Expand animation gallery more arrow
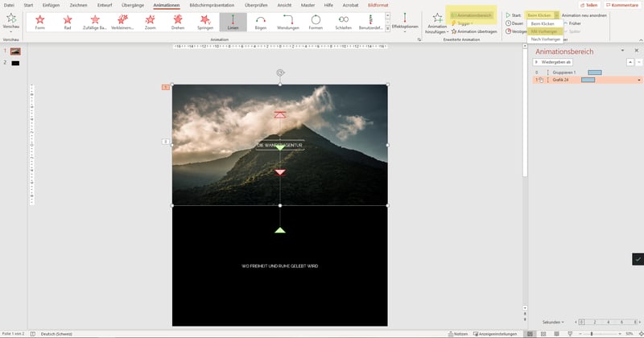Screen dimensions: 644x338 pyautogui.click(x=387, y=29)
